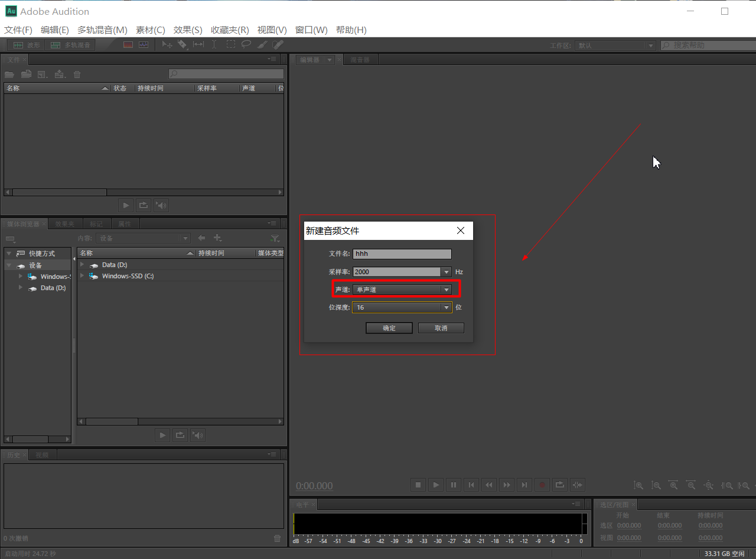Toggle skip selection button
The width and height of the screenshot is (756, 559).
pos(578,485)
